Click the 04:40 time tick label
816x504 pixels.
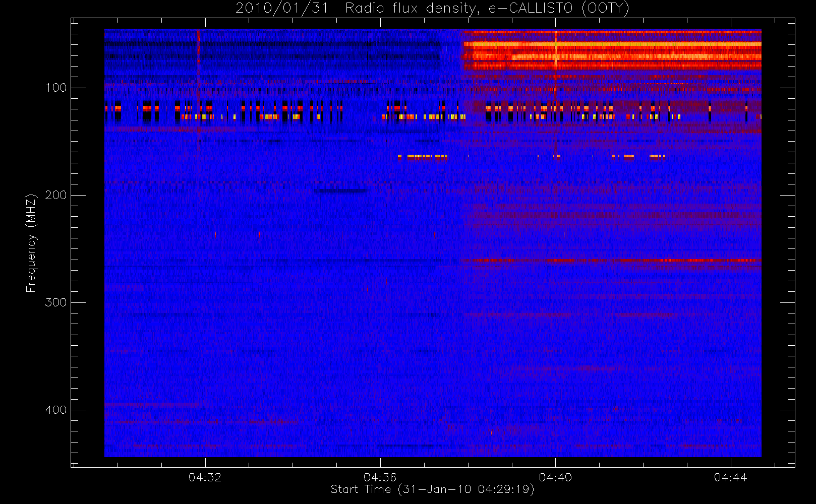pos(555,477)
